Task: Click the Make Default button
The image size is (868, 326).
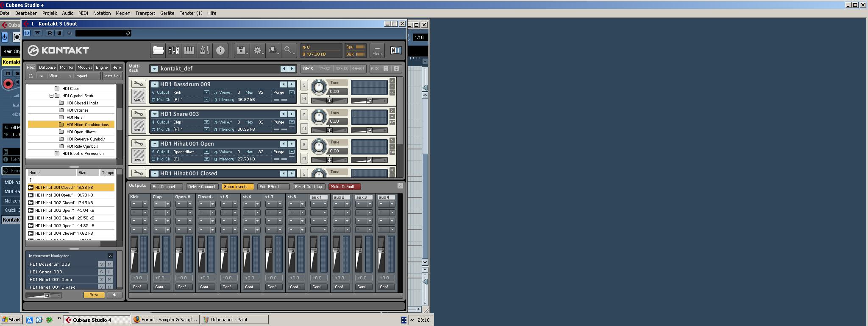Action: point(344,187)
